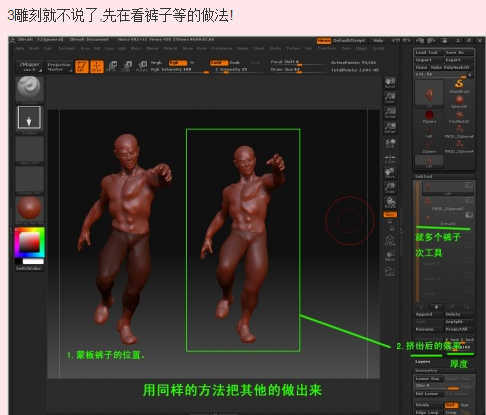Click the Scale view icon in right shelf

coord(390,188)
